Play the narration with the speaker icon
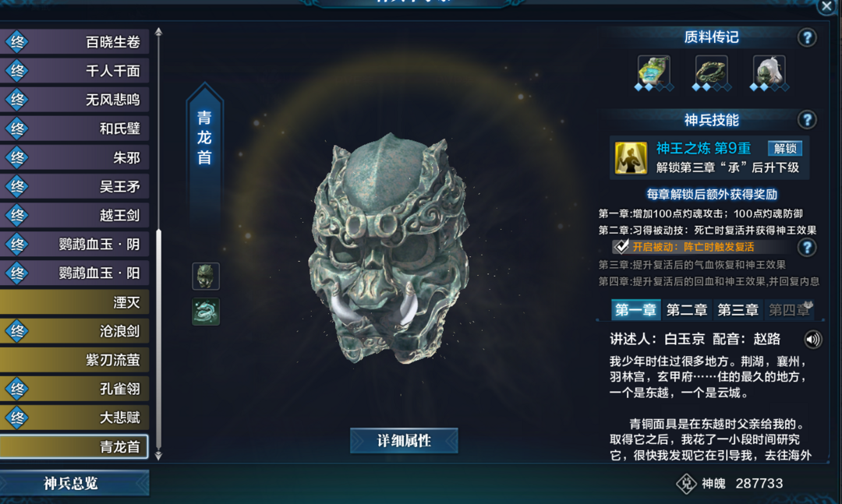Screen dimensions: 842x504 (813, 339)
